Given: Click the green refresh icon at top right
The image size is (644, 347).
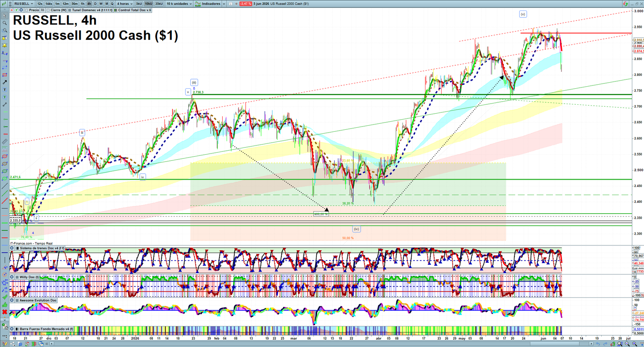Looking at the screenshot, I should tap(625, 4).
